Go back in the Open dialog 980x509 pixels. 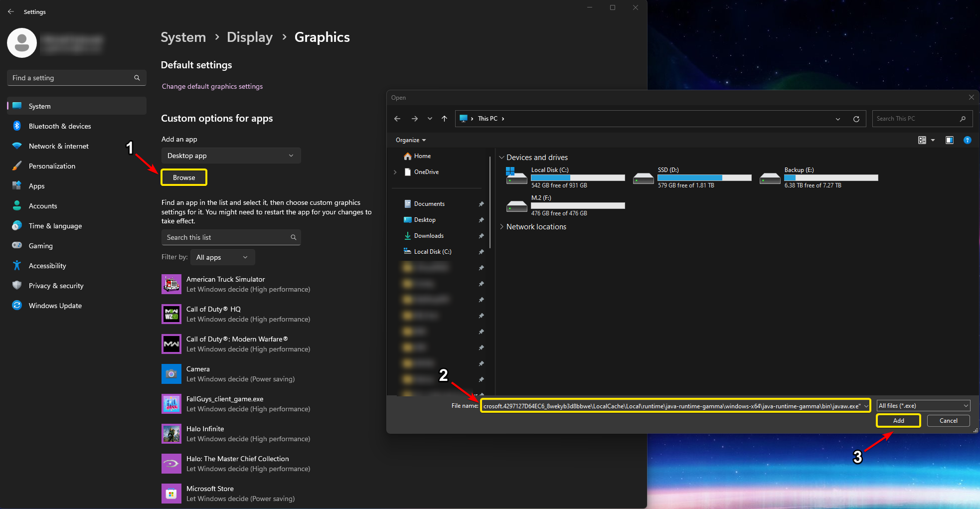pos(397,119)
